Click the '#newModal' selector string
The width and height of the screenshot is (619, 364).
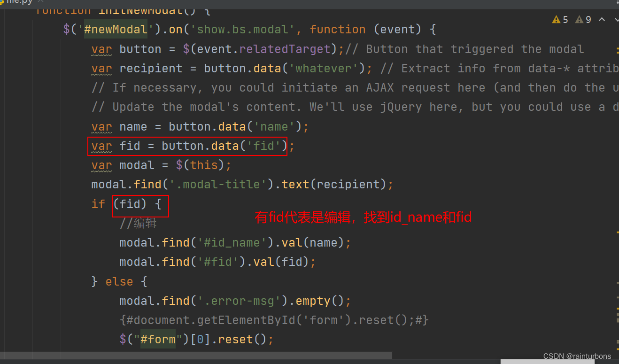click(116, 30)
